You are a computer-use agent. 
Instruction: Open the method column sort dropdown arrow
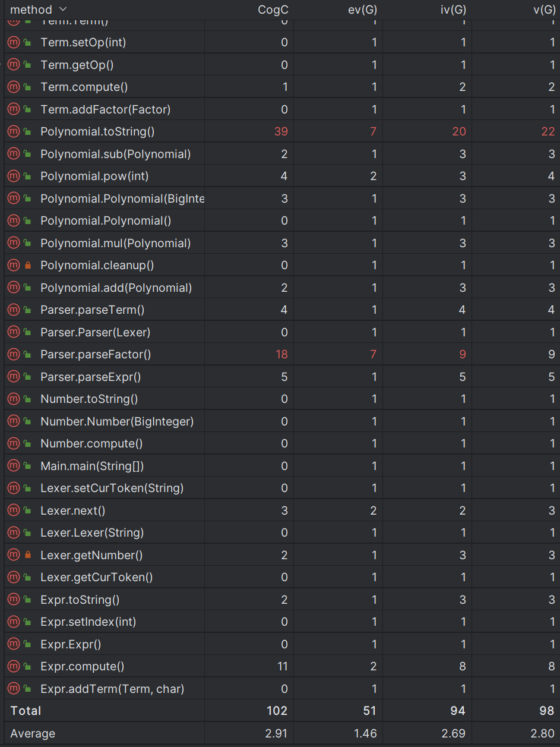point(63,10)
